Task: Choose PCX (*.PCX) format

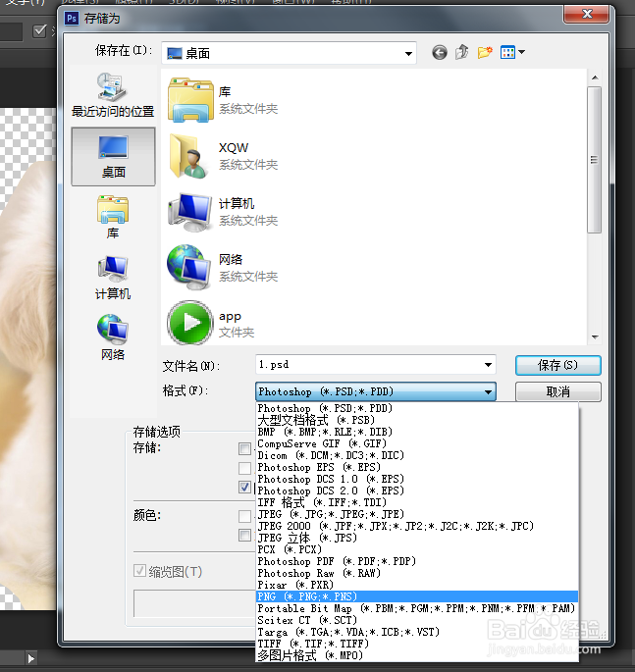Action: [417, 549]
